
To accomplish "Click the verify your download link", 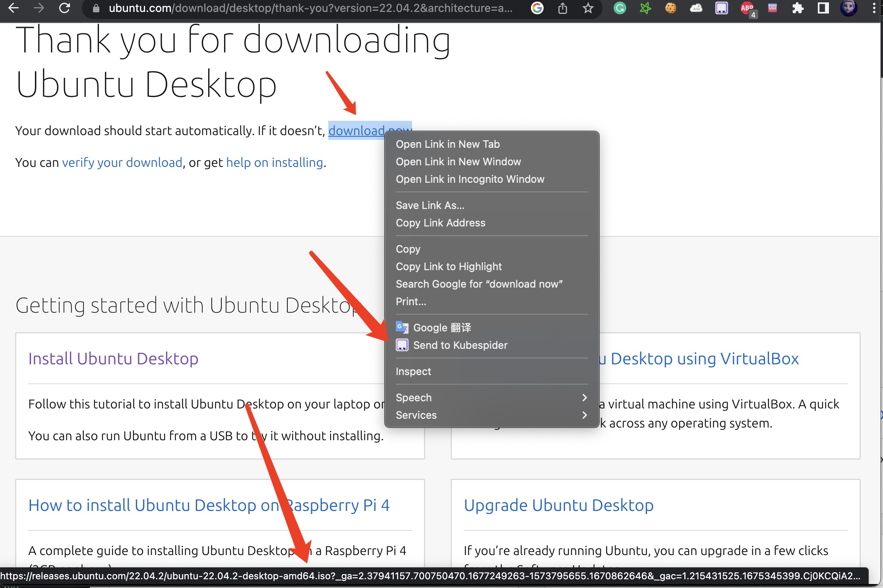I will pyautogui.click(x=122, y=162).
